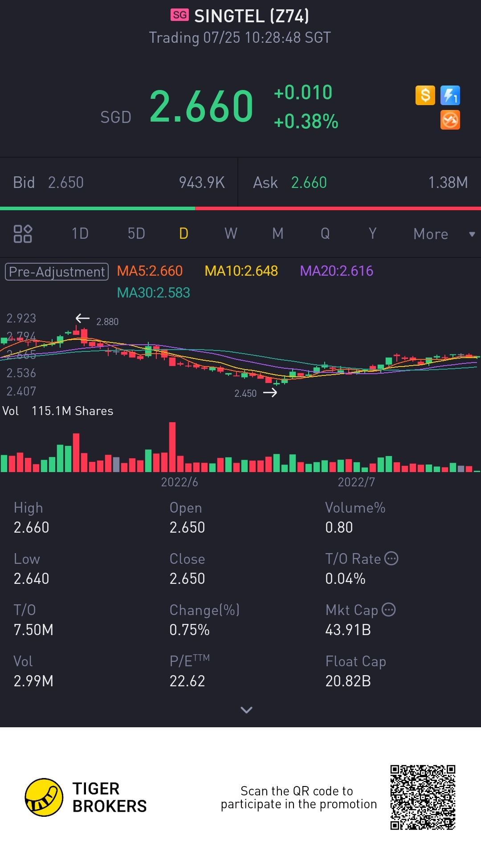Viewport: 481px width, 868px height.
Task: Open the T/O Rate info icon
Action: pos(391,558)
